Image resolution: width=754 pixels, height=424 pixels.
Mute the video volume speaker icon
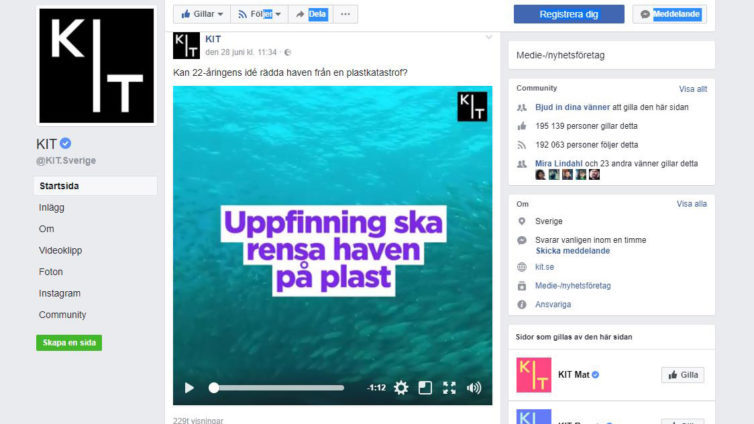(474, 387)
